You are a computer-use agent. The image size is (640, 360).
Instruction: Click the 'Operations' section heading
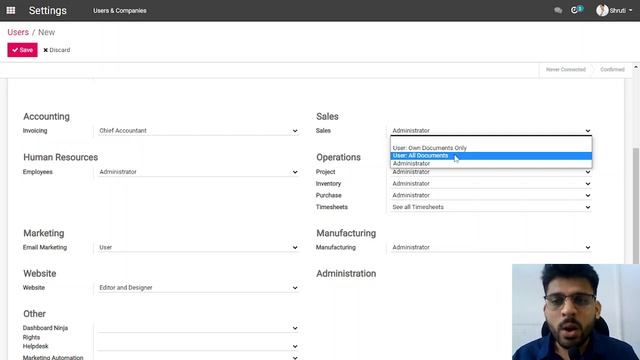pyautogui.click(x=338, y=157)
